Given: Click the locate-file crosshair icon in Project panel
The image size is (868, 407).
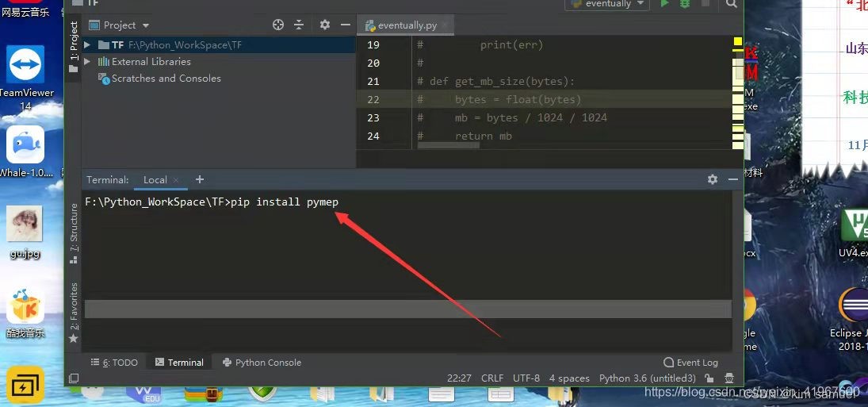Looking at the screenshot, I should (x=278, y=25).
